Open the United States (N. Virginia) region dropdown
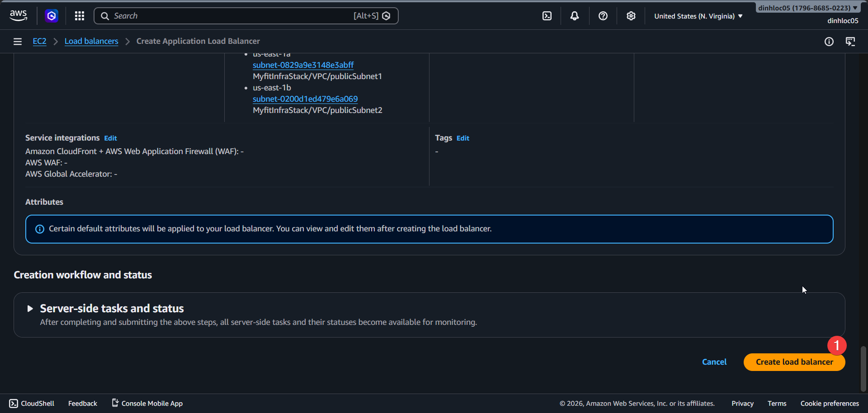The width and height of the screenshot is (868, 413). (698, 16)
